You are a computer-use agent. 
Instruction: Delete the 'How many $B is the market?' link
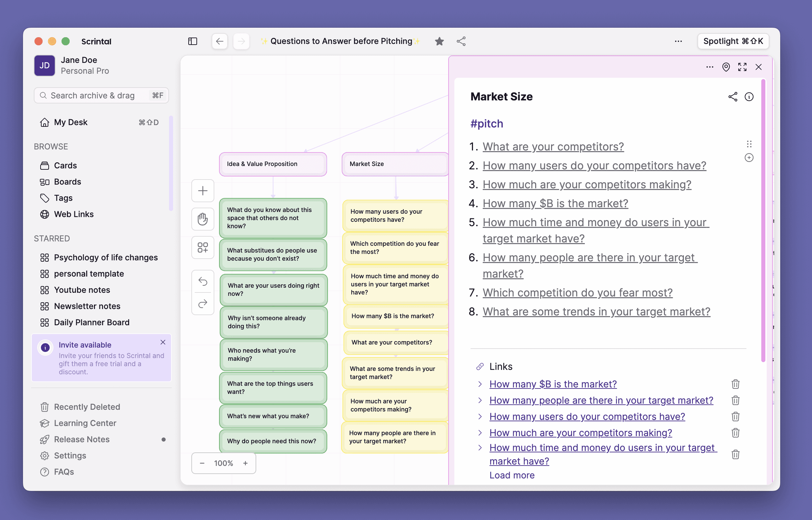pyautogui.click(x=735, y=384)
